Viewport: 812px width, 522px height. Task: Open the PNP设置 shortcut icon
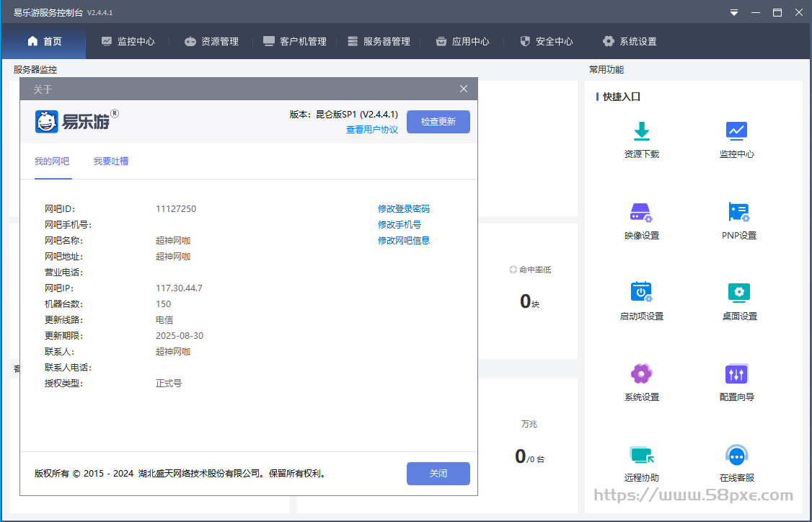[x=739, y=212]
